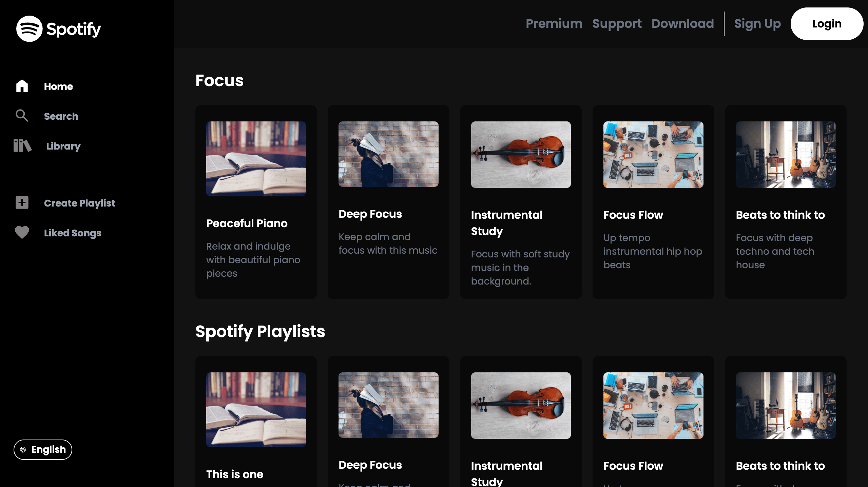The width and height of the screenshot is (868, 487).
Task: Click the globe icon in language button
Action: pyautogui.click(x=23, y=450)
